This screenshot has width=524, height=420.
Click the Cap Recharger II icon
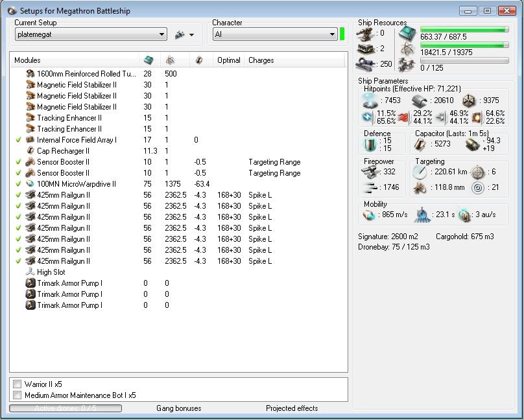pos(30,150)
